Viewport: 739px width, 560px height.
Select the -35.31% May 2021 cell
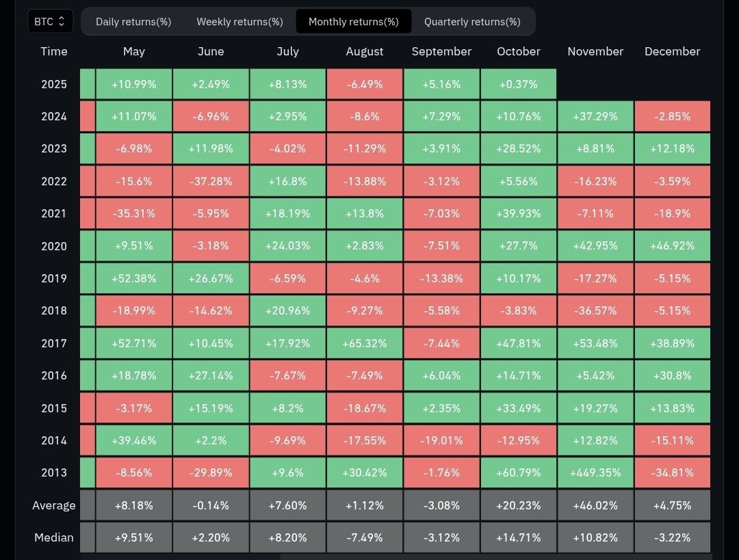(133, 213)
